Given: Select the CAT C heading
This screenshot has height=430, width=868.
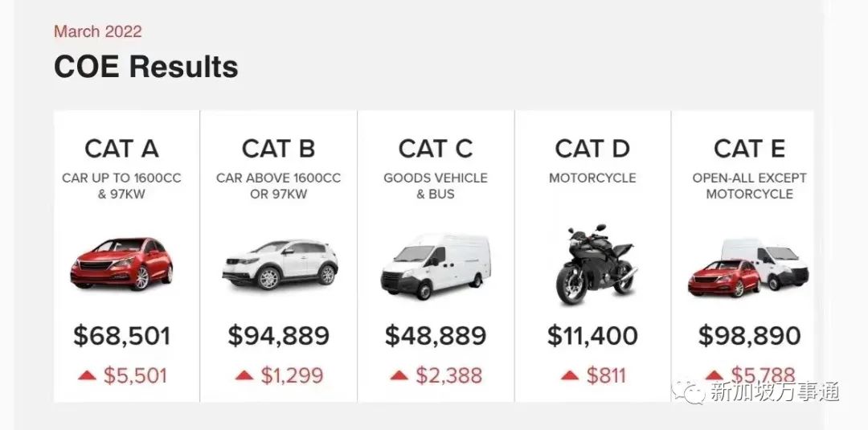Looking at the screenshot, I should pyautogui.click(x=435, y=149).
